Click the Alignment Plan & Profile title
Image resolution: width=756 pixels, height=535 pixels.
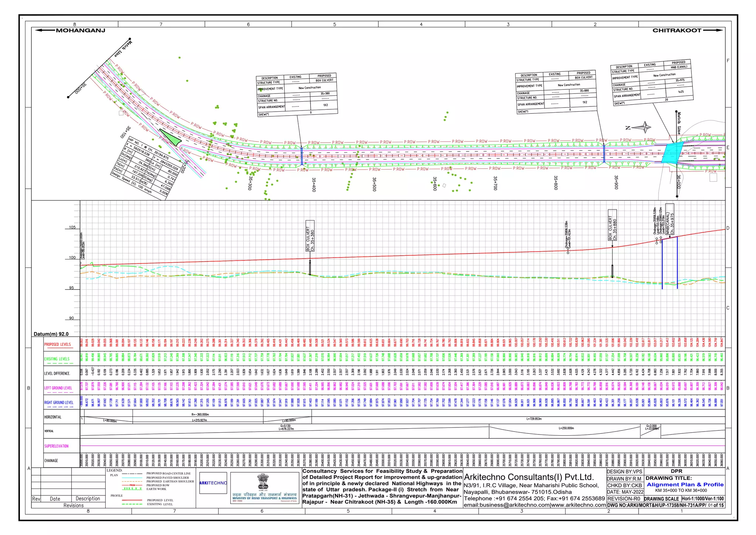[685, 484]
